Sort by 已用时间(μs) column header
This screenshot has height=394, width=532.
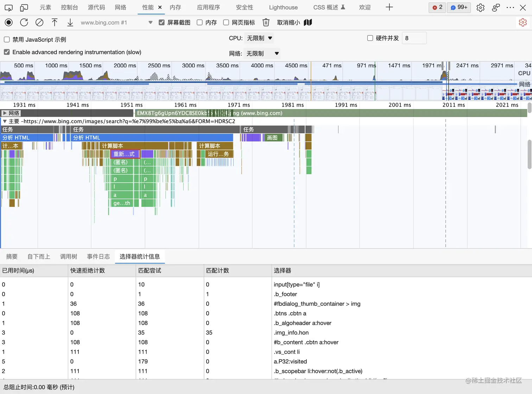pyautogui.click(x=34, y=271)
